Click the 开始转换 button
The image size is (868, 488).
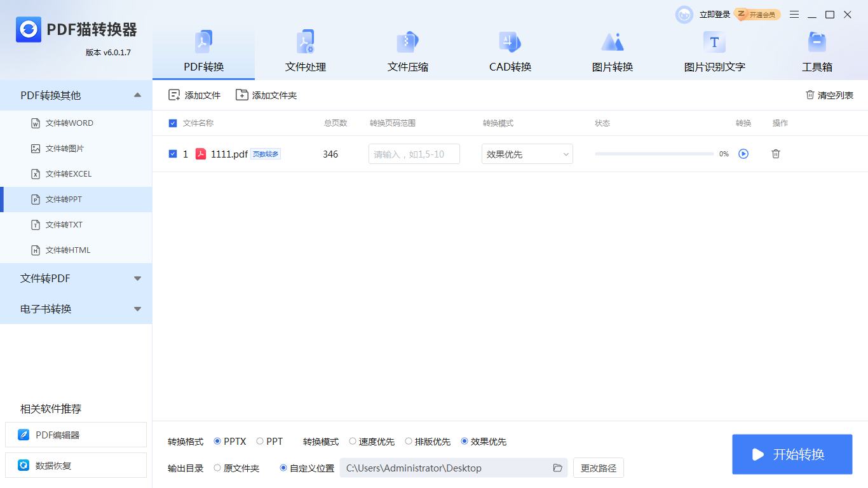click(792, 454)
